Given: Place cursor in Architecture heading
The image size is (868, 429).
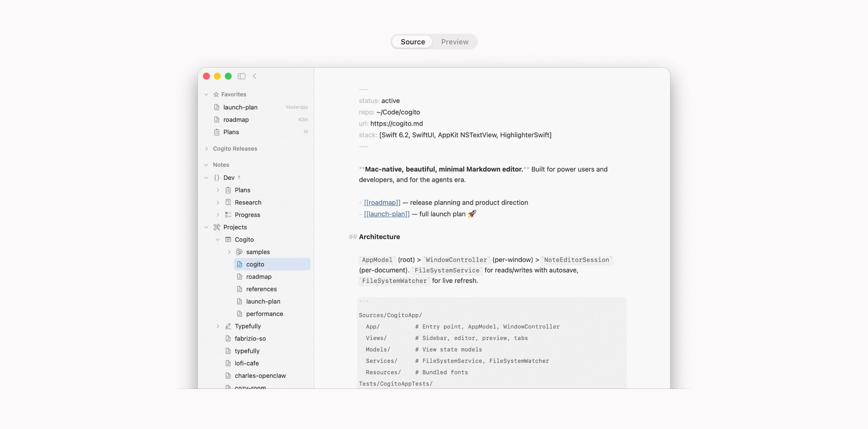Looking at the screenshot, I should 379,237.
